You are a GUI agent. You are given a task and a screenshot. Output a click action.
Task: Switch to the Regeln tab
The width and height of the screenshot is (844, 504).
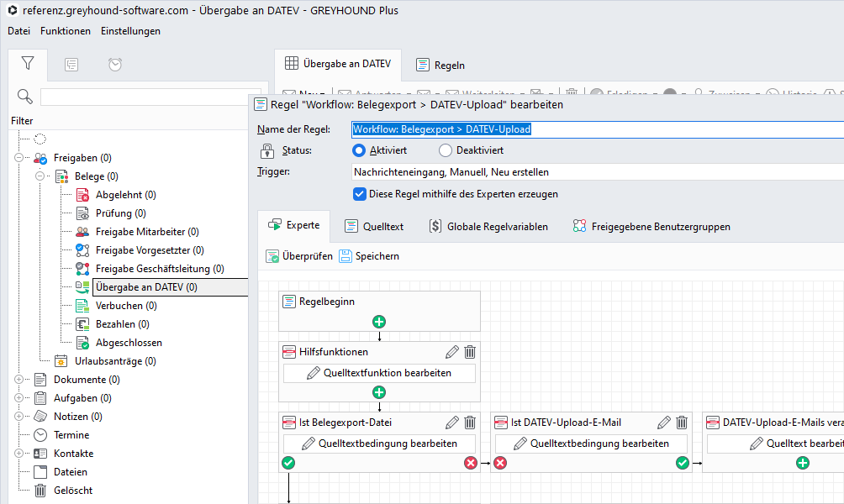click(440, 65)
